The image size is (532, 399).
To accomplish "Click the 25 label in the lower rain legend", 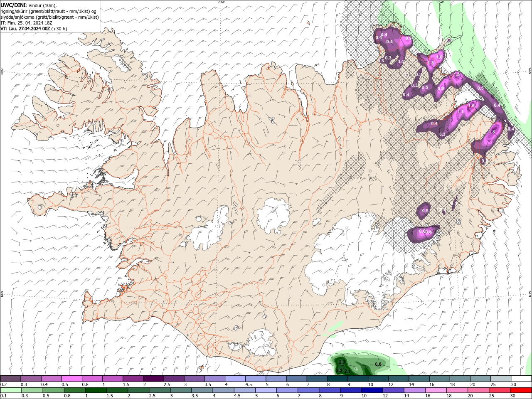I will coord(491,396).
